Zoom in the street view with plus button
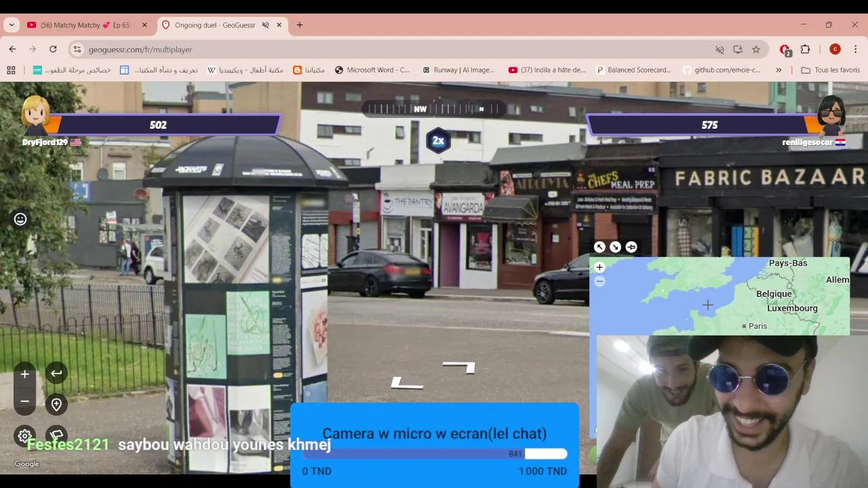This screenshot has height=488, width=868. coord(24,373)
